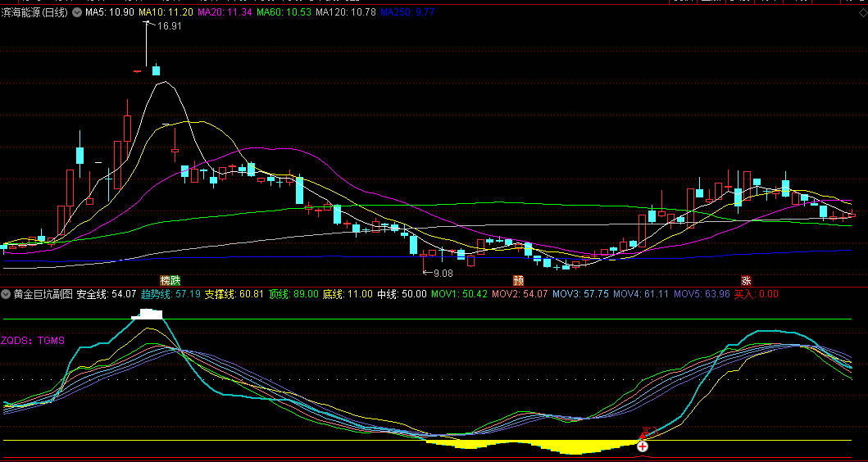This screenshot has width=868, height=462.
Task: Select the 支撑线: 60.81 value
Action: point(234,294)
